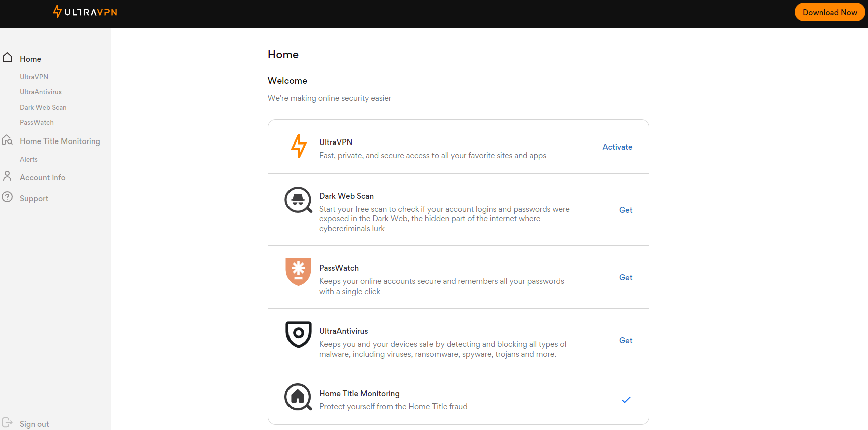Select UltraAntivirus in sidebar submenu

coord(41,92)
